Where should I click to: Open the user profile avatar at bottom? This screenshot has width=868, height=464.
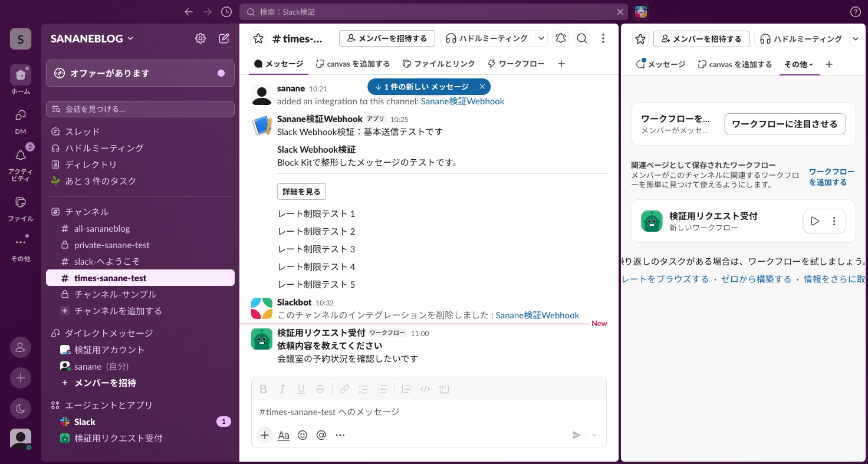point(21,439)
